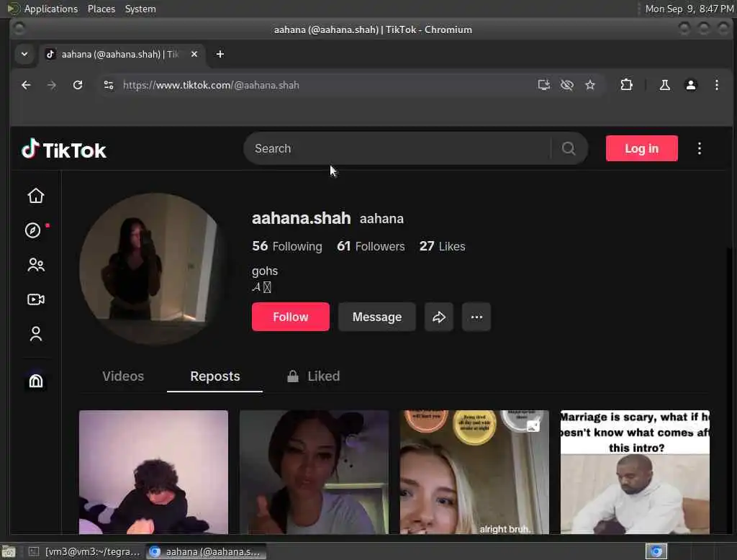Image resolution: width=737 pixels, height=560 pixels.
Task: Open the browser profile avatar icon
Action: tap(690, 85)
